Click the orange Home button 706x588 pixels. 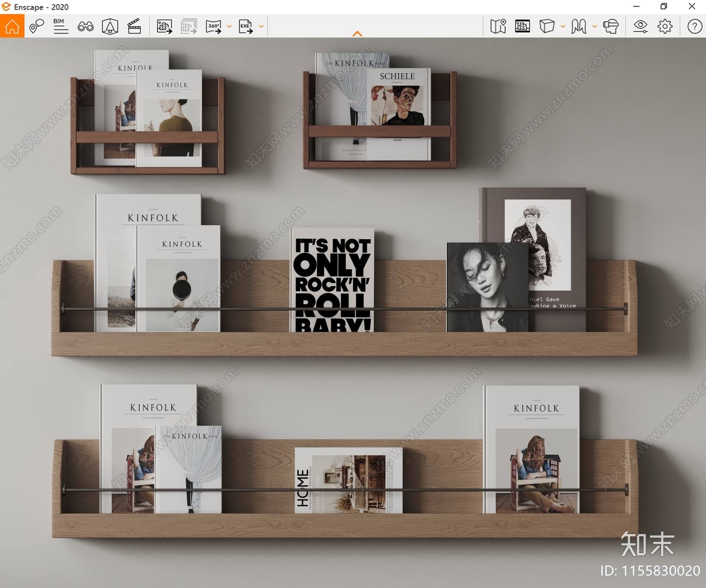pyautogui.click(x=12, y=26)
